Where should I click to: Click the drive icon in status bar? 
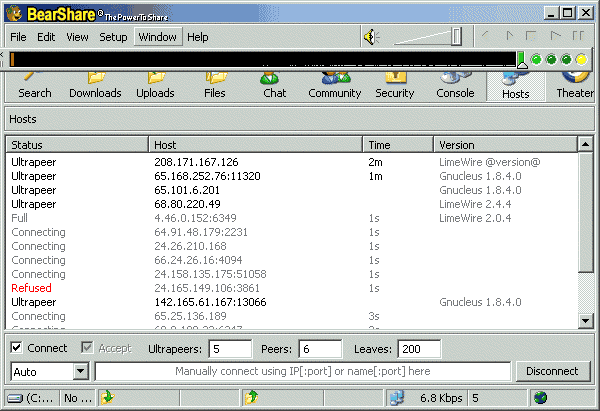click(15, 398)
